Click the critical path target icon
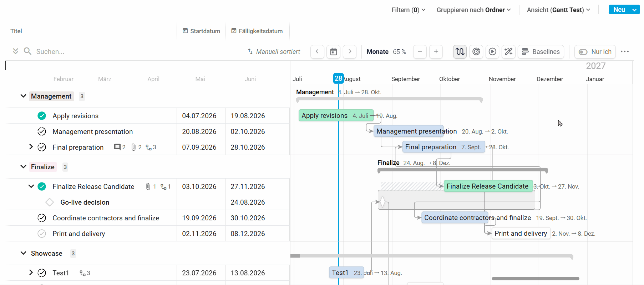Viewport: 644px width, 285px height. pos(476,52)
